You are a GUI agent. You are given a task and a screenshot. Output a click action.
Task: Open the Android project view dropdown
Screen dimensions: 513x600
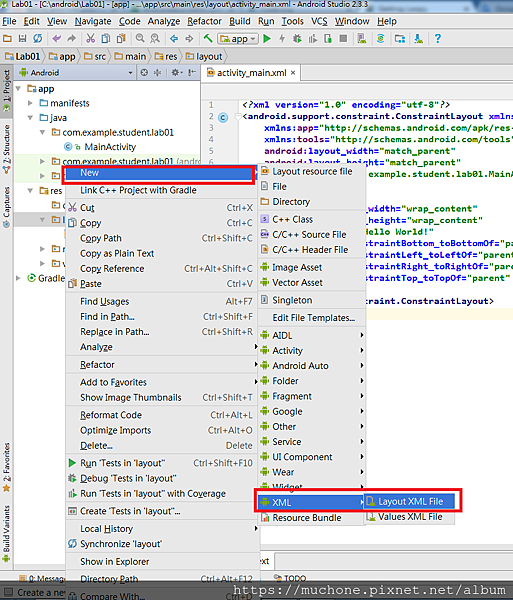click(76, 72)
